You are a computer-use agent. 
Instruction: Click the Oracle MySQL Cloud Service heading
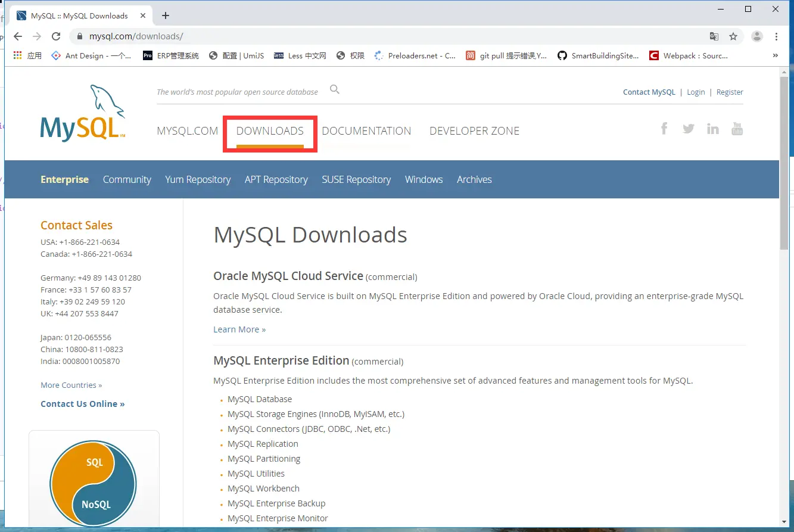[288, 276]
